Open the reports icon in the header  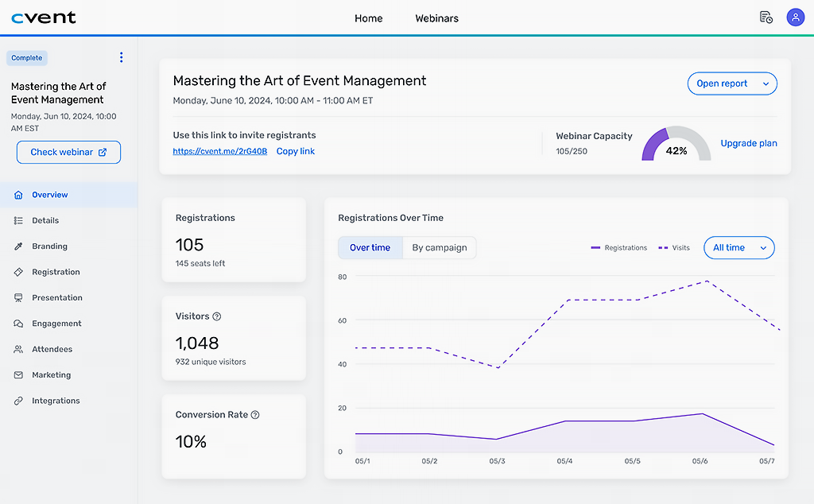point(766,17)
